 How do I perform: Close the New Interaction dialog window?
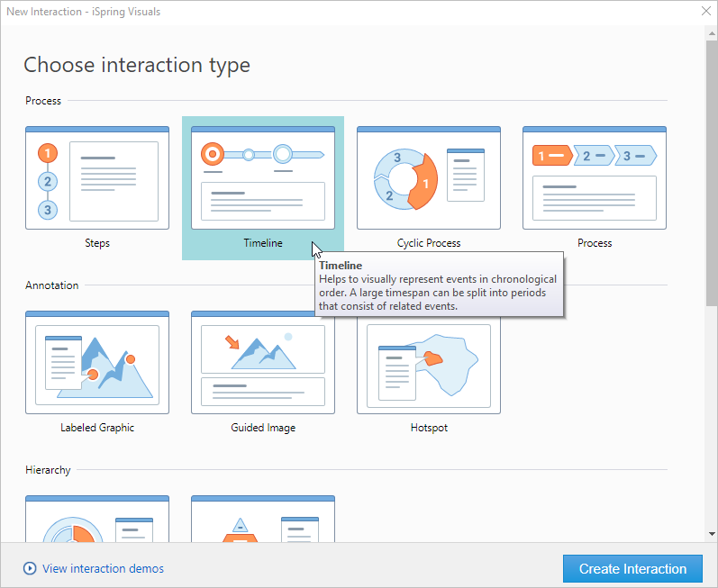click(x=705, y=12)
